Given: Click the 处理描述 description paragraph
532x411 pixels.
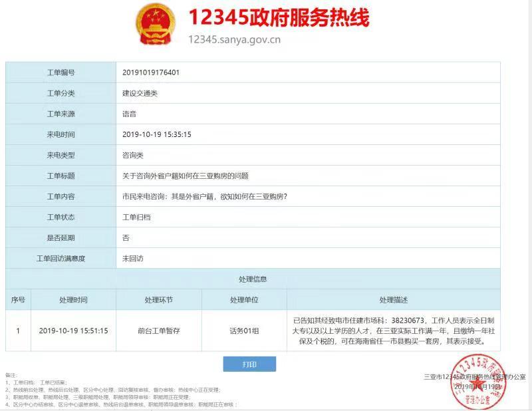Looking at the screenshot, I should click(x=393, y=331).
